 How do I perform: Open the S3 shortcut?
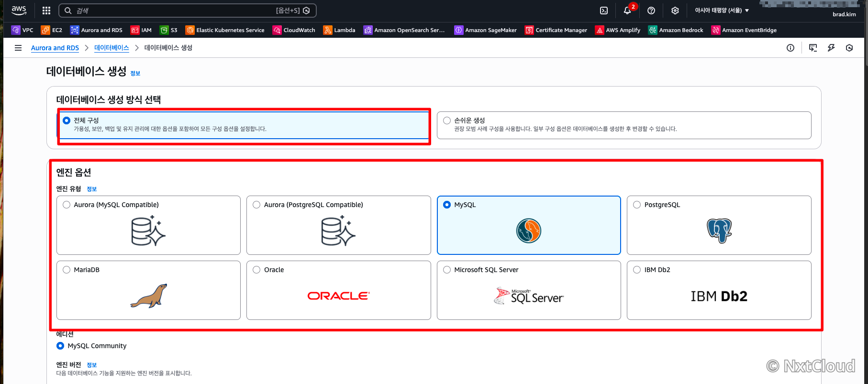(169, 30)
